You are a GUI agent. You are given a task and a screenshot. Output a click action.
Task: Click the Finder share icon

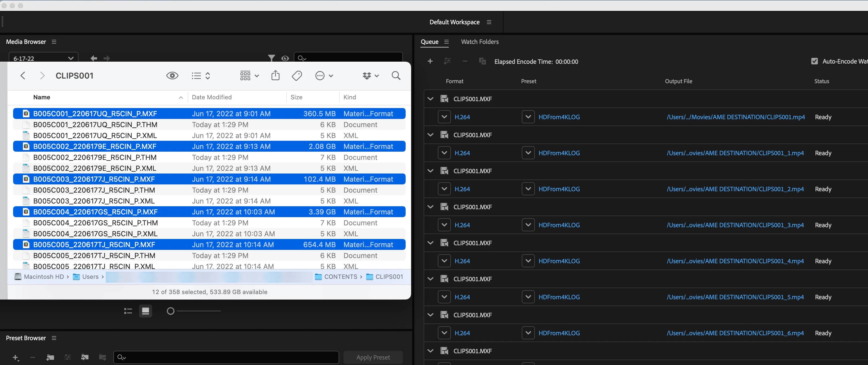(275, 76)
